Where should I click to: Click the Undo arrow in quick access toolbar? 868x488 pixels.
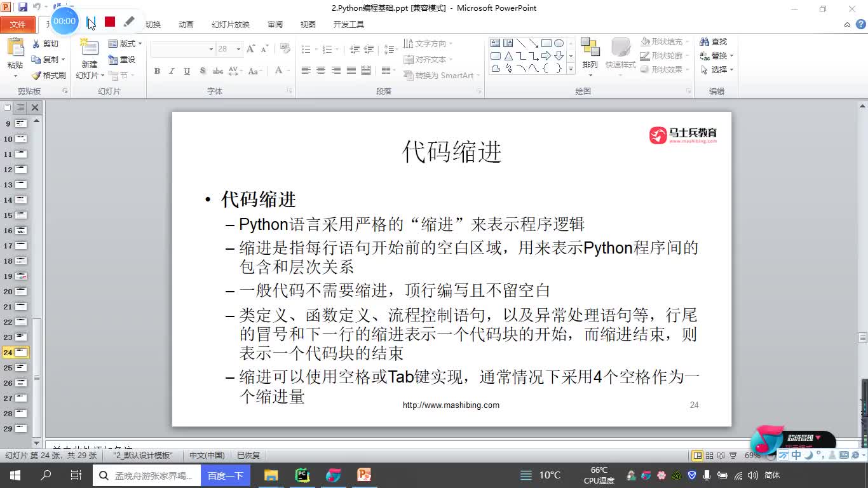point(36,8)
